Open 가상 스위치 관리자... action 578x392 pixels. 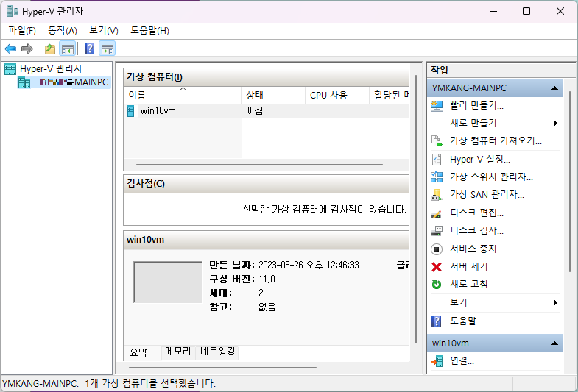(x=491, y=177)
